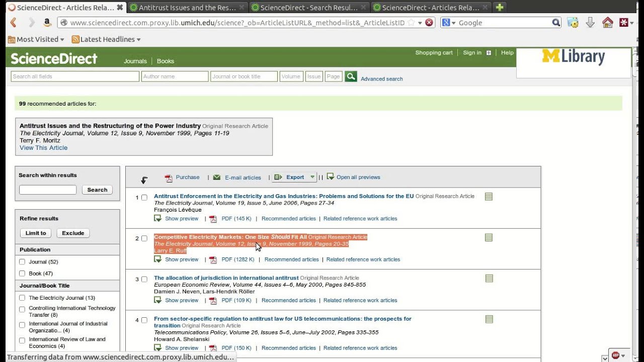The image size is (644, 362).
Task: Click the Adblock icon in status bar
Action: point(615,355)
